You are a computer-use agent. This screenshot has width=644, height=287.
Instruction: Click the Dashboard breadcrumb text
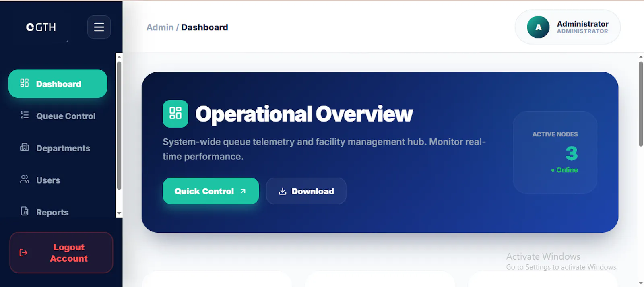204,27
